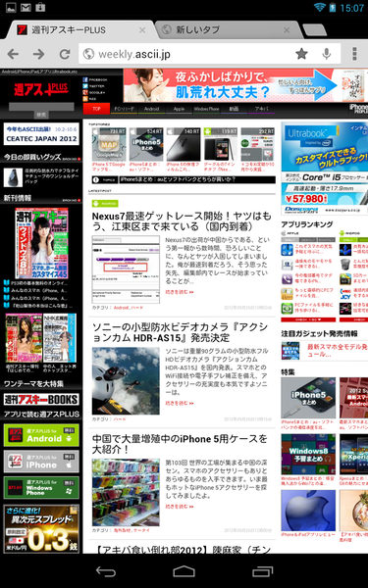Open the iPhone5まとめ top story thumbnail

(x=146, y=144)
